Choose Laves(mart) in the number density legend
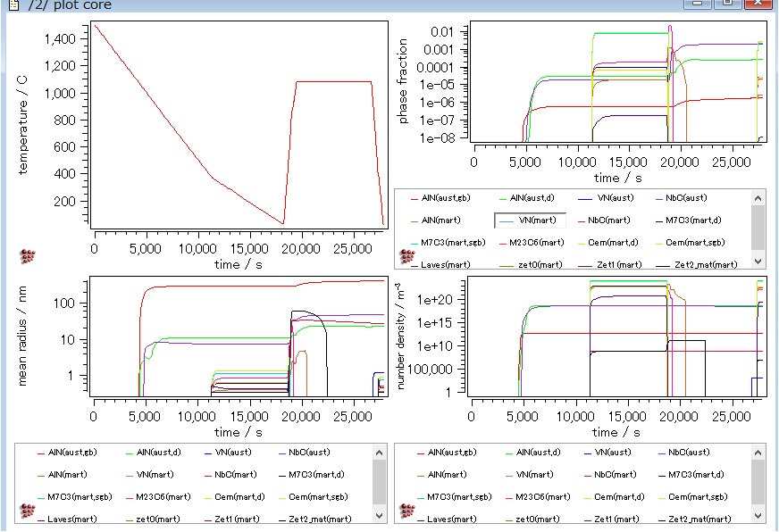 [448, 519]
